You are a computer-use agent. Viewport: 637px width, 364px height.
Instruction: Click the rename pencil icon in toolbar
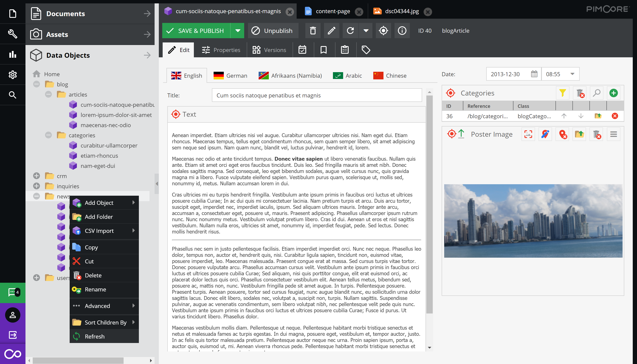click(331, 31)
